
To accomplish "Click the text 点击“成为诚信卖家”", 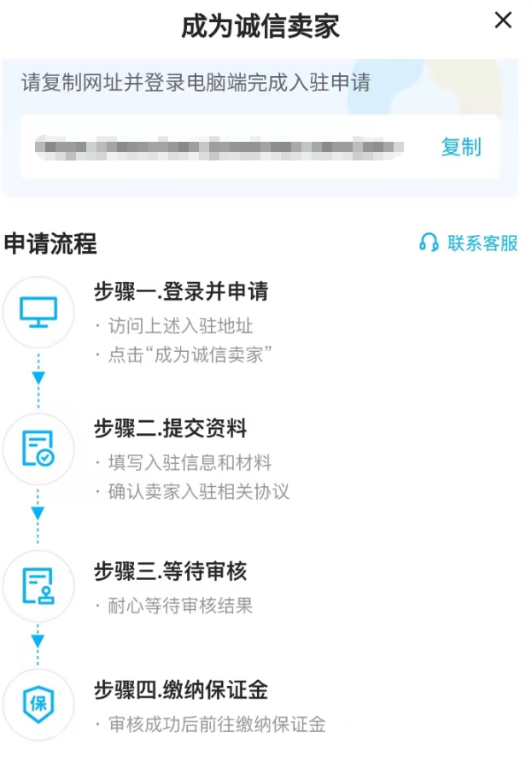I will [190, 355].
